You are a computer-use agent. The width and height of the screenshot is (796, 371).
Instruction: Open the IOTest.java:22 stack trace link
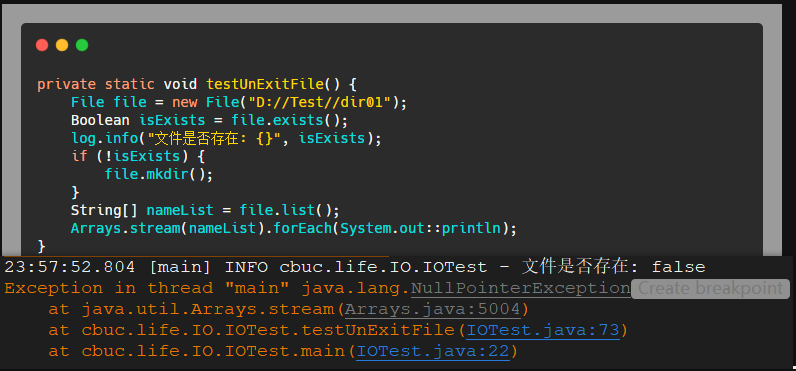[433, 351]
